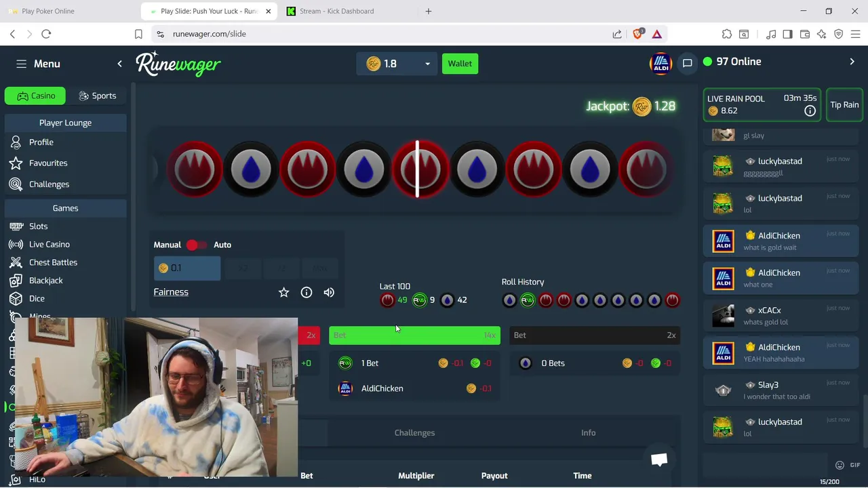Open the 1.8 balance currency dropdown
This screenshot has height=488, width=868.
click(x=398, y=64)
